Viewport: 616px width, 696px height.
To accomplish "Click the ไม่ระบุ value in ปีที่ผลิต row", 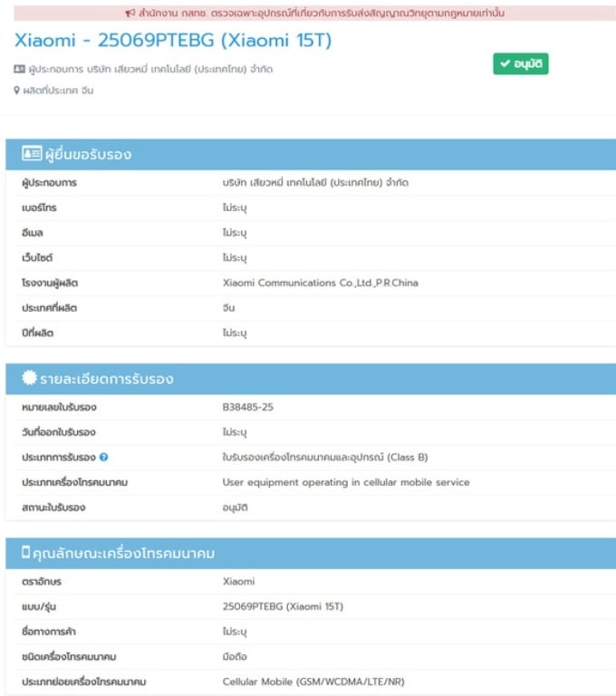I will point(235,333).
